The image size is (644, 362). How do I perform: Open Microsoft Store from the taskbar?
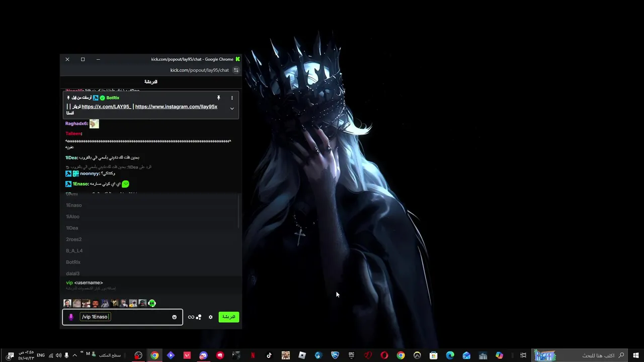(434, 355)
